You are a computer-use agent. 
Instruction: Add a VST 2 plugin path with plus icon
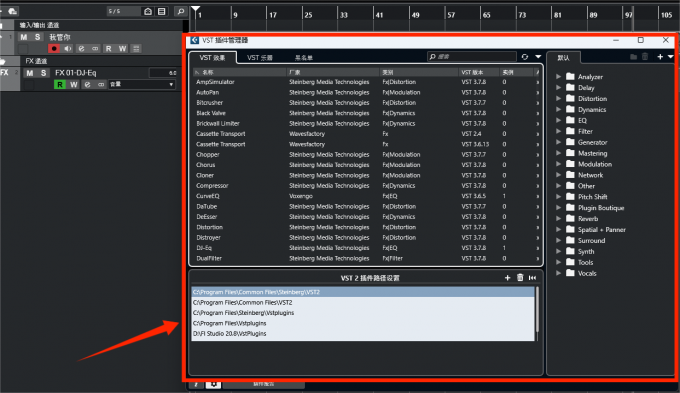(x=507, y=278)
